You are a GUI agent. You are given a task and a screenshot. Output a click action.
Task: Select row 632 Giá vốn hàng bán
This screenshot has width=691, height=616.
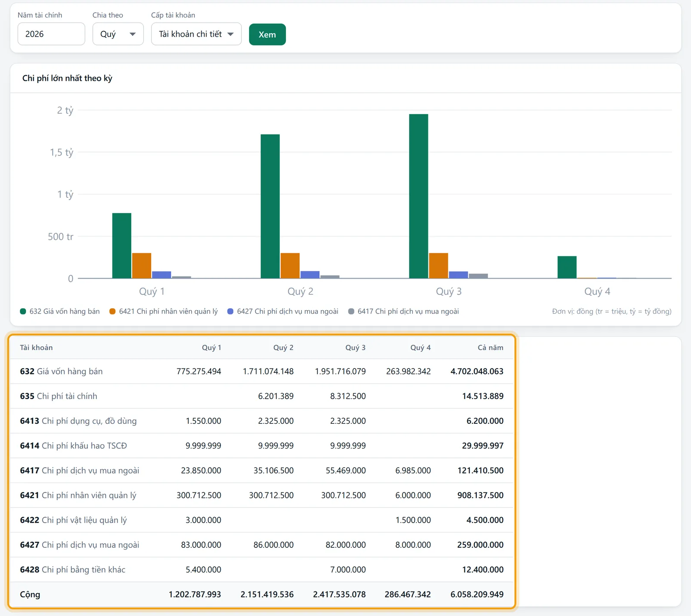[x=262, y=372]
